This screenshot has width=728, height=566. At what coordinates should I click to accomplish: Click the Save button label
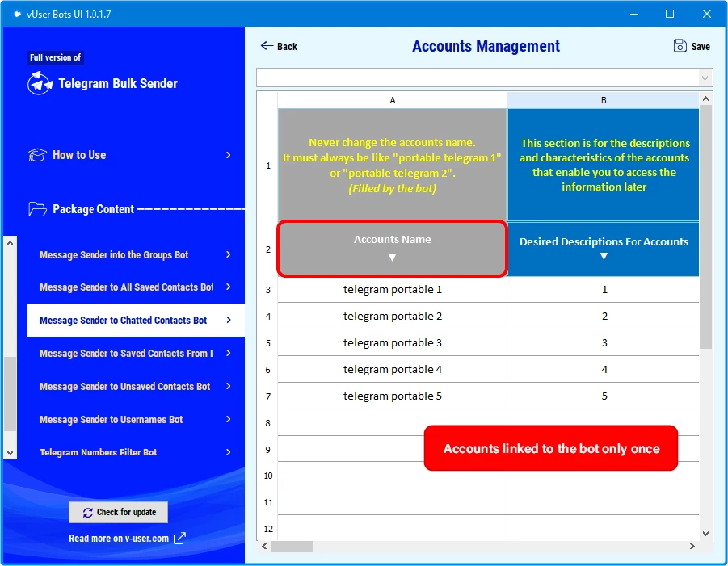tap(701, 46)
